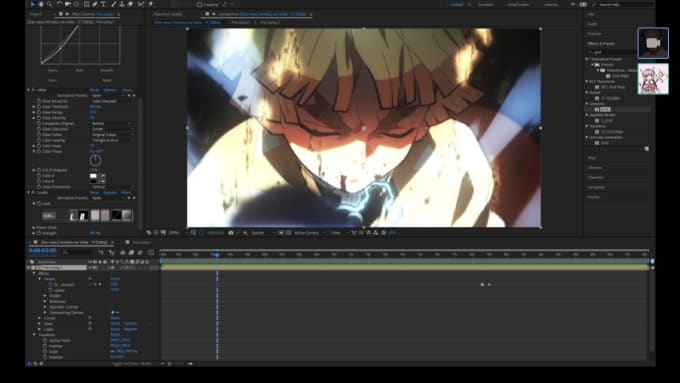Select the Small Screen workspace
This screenshot has height=383, width=680.
tap(518, 4)
